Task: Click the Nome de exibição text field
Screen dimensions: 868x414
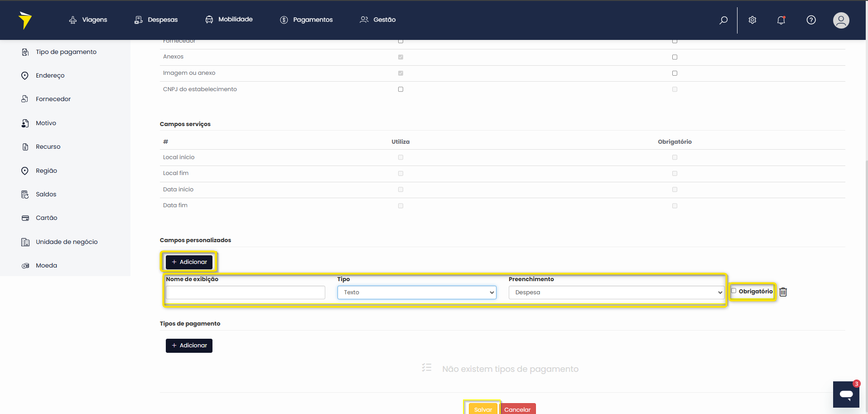Action: coord(246,292)
